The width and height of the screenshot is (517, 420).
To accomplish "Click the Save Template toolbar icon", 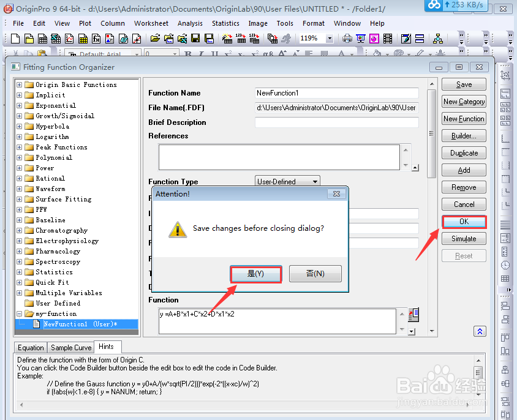I will (x=209, y=39).
